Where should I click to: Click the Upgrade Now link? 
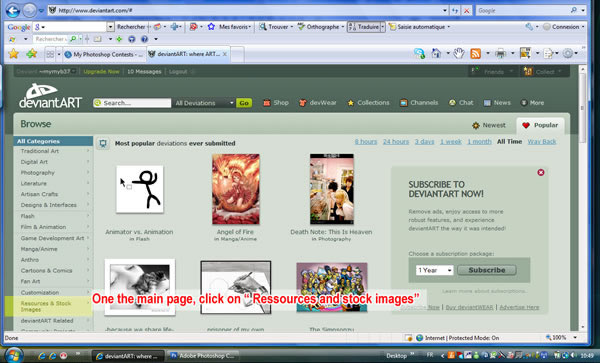tap(101, 72)
